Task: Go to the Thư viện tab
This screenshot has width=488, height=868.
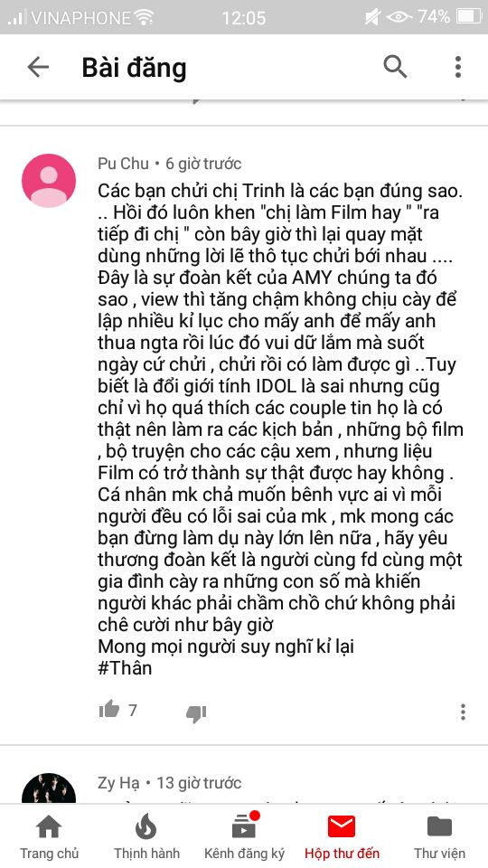Action: tap(439, 837)
